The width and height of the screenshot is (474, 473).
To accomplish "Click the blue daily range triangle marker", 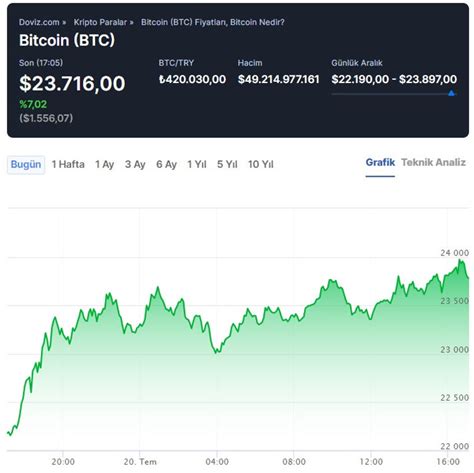I will tap(451, 93).
